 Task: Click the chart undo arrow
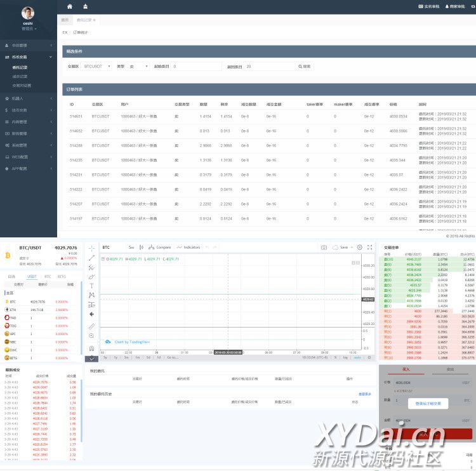208,247
